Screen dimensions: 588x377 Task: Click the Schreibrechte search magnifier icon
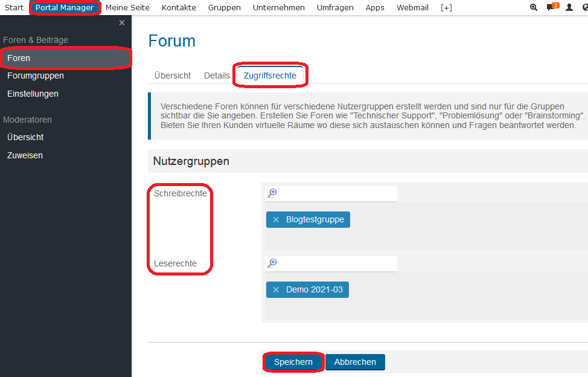pyautogui.click(x=272, y=193)
